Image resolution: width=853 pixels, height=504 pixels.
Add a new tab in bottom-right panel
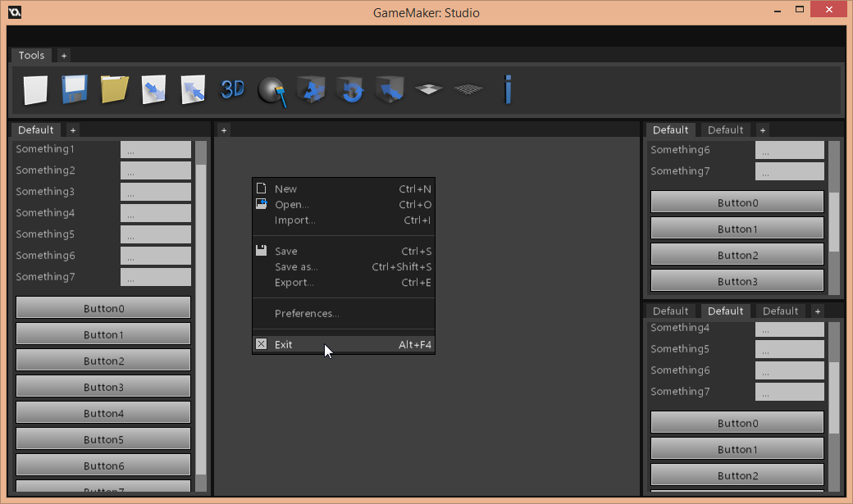coord(818,311)
